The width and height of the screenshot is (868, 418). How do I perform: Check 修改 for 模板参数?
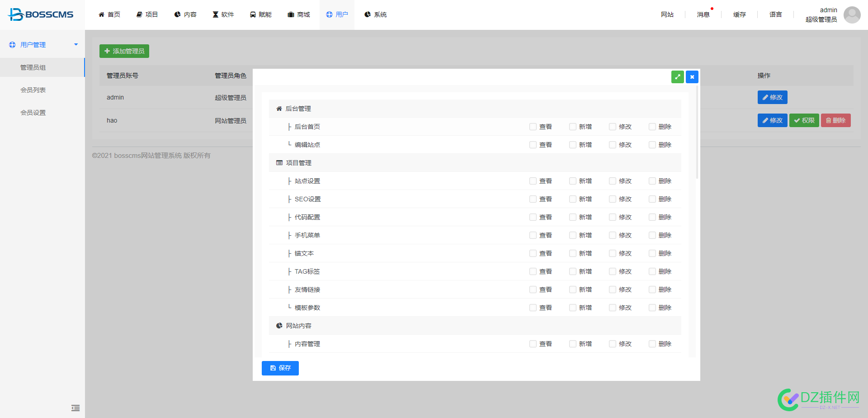click(613, 308)
